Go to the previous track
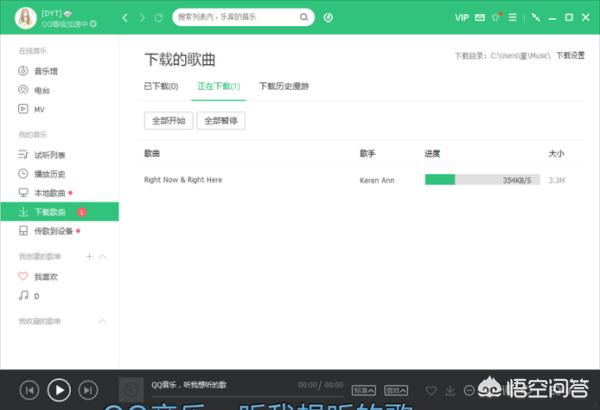600x410 pixels. point(29,389)
